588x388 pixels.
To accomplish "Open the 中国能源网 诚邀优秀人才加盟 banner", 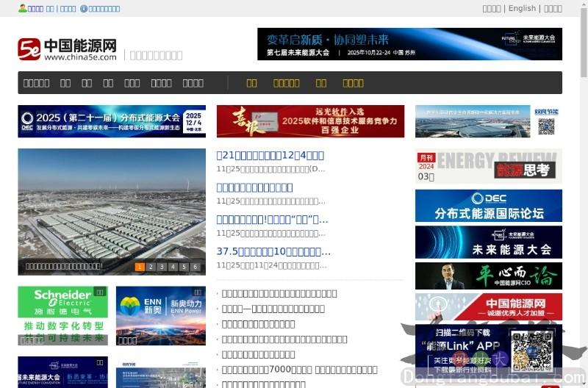I will coord(489,307).
